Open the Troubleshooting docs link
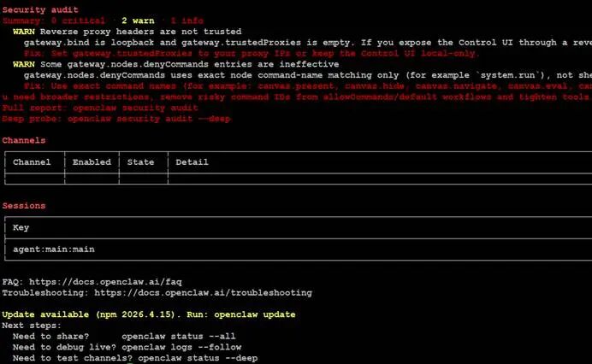This screenshot has width=592, height=364. coord(203,293)
